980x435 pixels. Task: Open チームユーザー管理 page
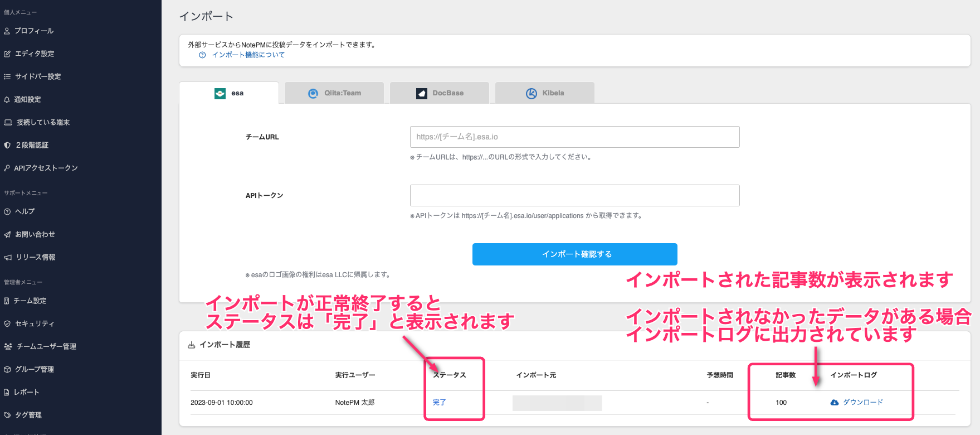46,346
